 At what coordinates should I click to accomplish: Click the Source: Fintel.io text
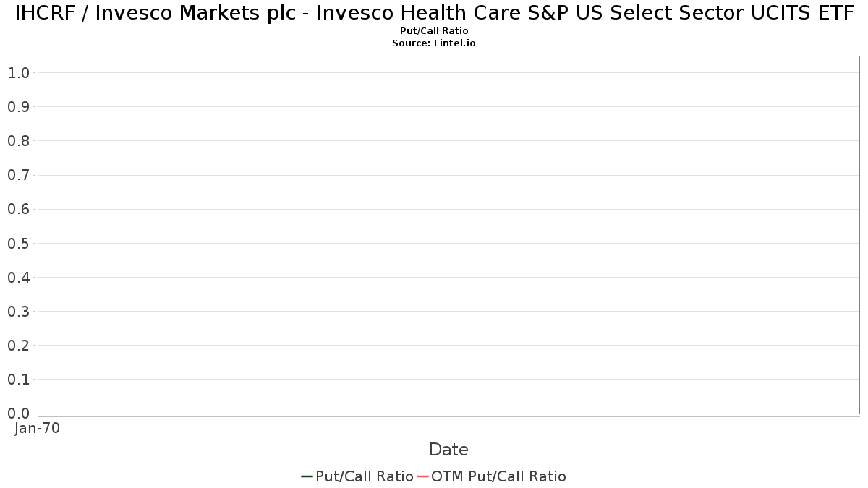coord(434,43)
